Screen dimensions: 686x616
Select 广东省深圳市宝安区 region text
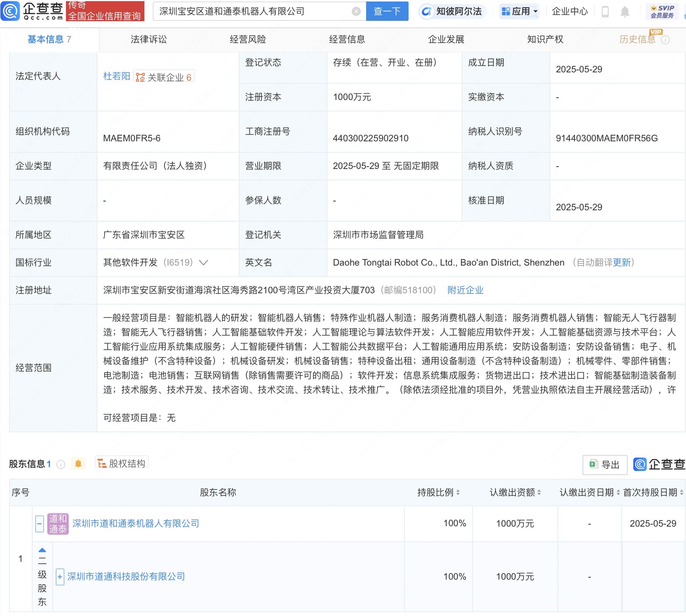pyautogui.click(x=144, y=235)
